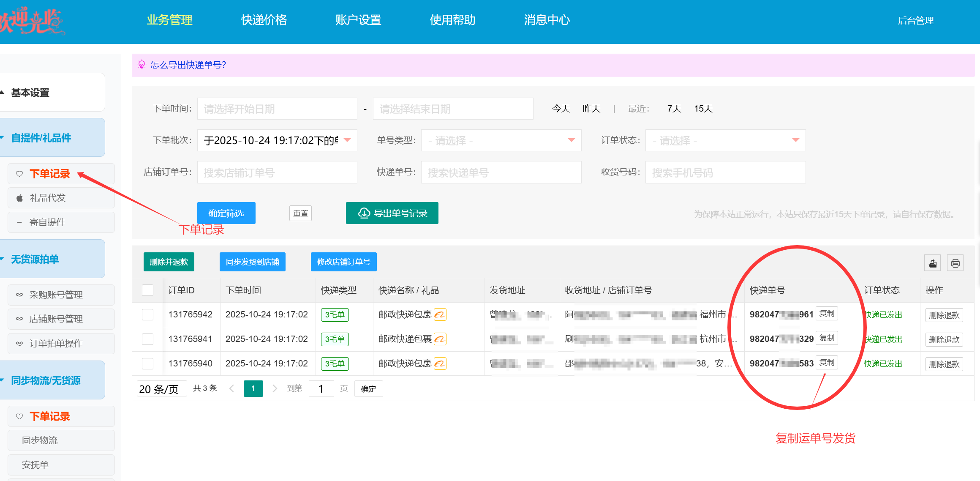Image resolution: width=980 pixels, height=481 pixels.
Task: Click the heart icon beside first 下单记录
Action: 19,174
